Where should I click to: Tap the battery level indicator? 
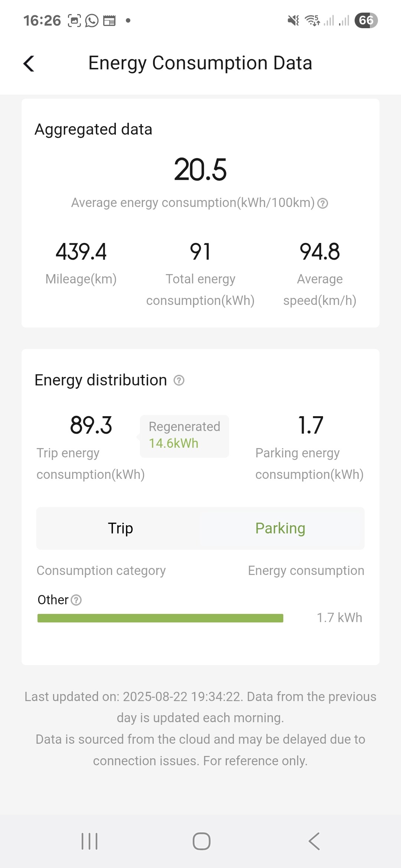366,20
